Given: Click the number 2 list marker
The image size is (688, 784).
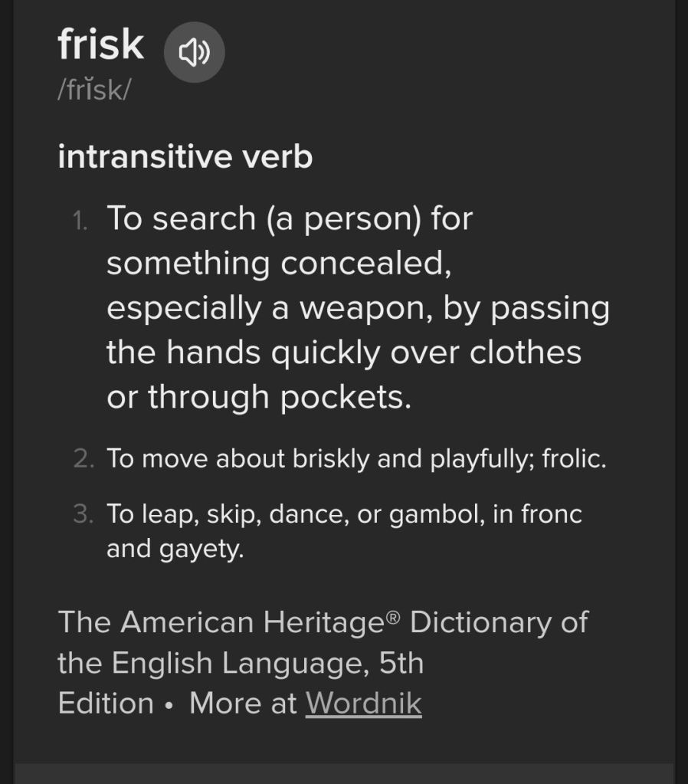Looking at the screenshot, I should pos(84,459).
